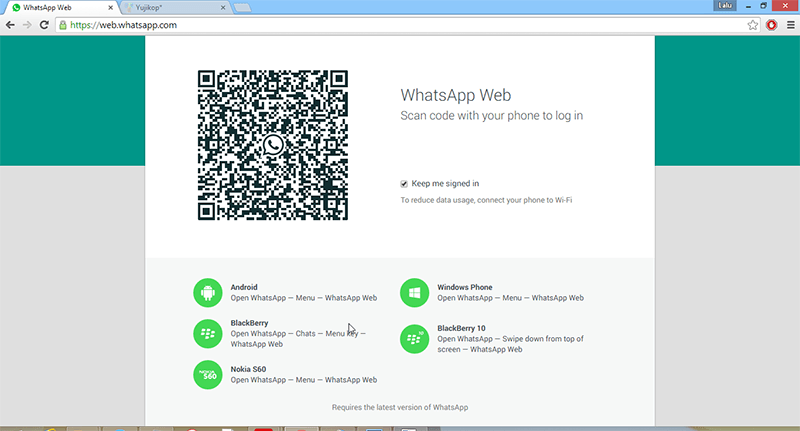Click the browser forward arrow
Viewport: 800px width, 431px height.
click(27, 25)
